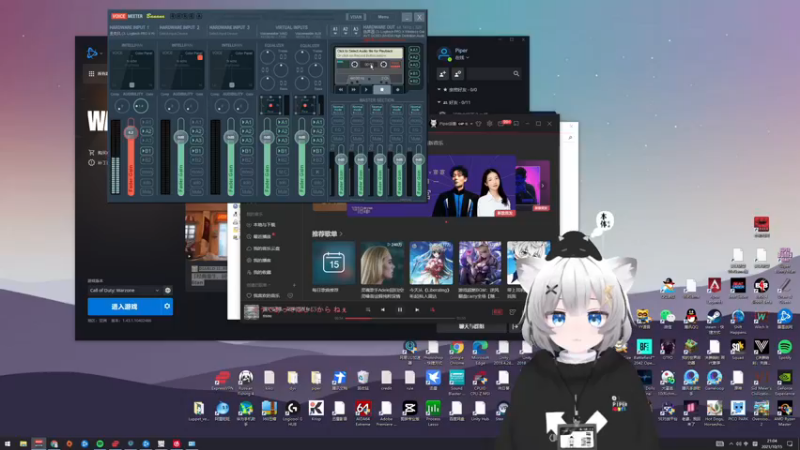The image size is (800, 450).
Task: Add a new playlist with plus icon
Action: 294,285
